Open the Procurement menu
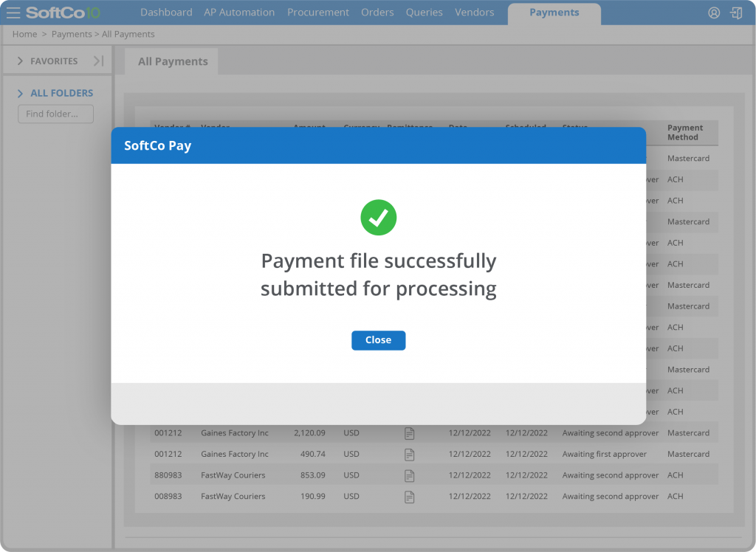 [317, 13]
